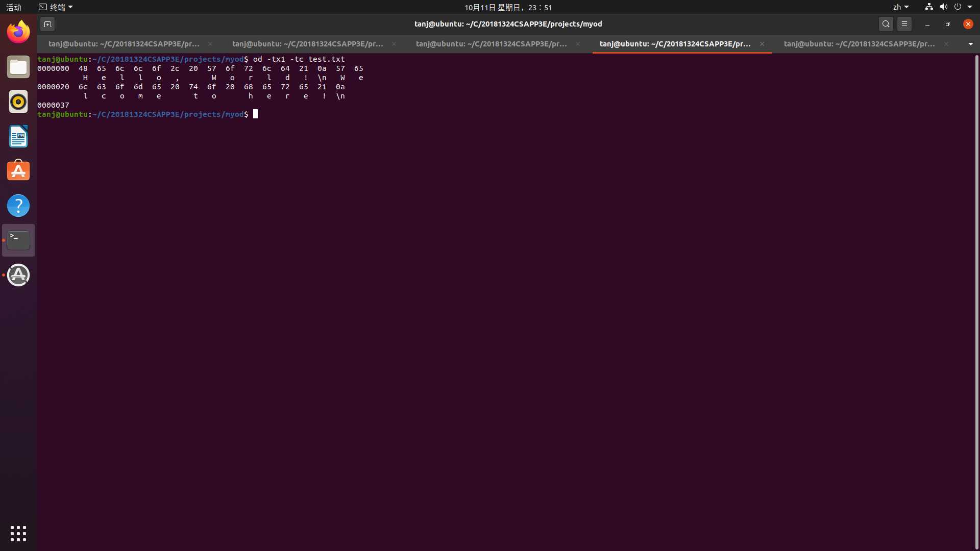Switch to the third terminal tab
This screenshot has height=551, width=980.
pos(492,44)
